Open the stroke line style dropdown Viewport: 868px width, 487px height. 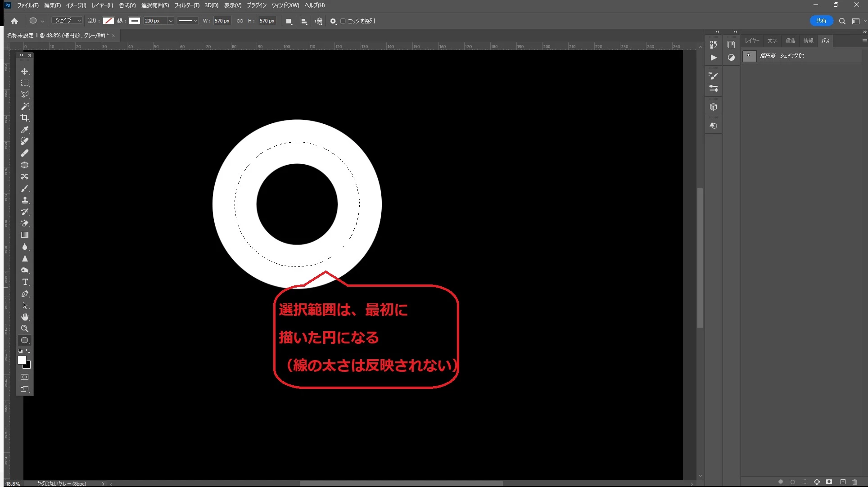click(187, 21)
